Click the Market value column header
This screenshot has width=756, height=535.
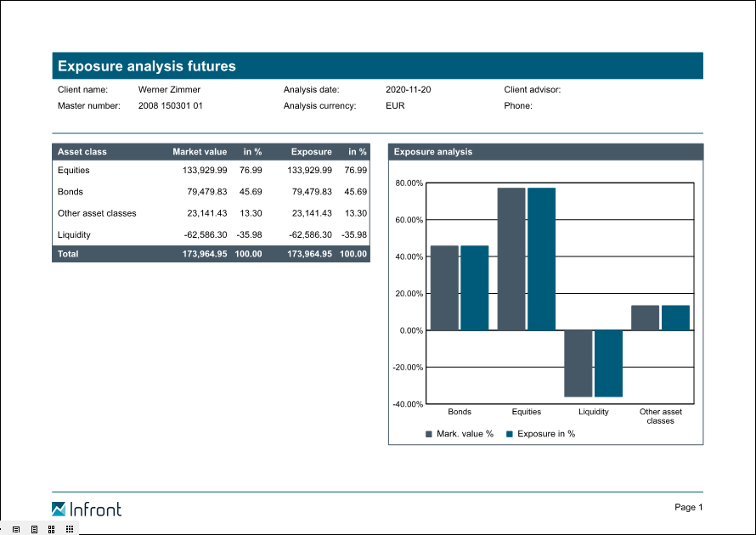click(x=200, y=152)
